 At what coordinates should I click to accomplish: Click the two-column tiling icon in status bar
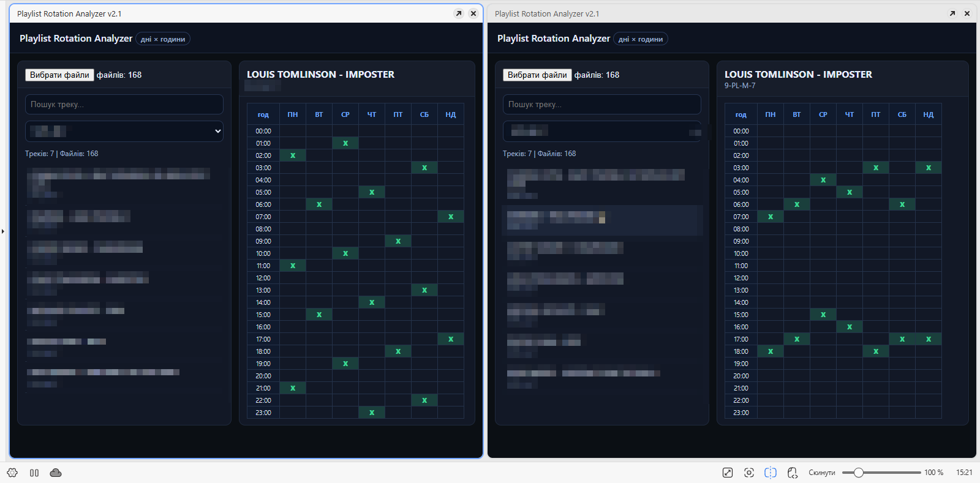[x=34, y=473]
